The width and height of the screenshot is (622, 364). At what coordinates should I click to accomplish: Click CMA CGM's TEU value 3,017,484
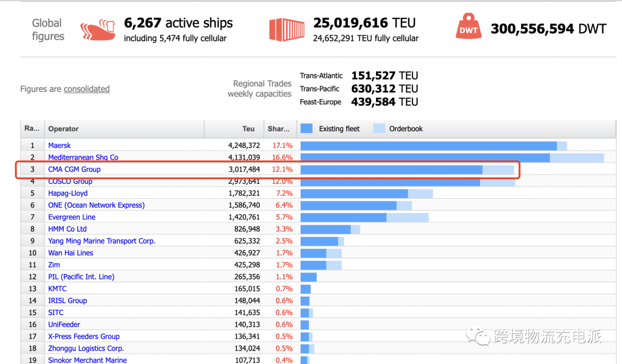(244, 169)
